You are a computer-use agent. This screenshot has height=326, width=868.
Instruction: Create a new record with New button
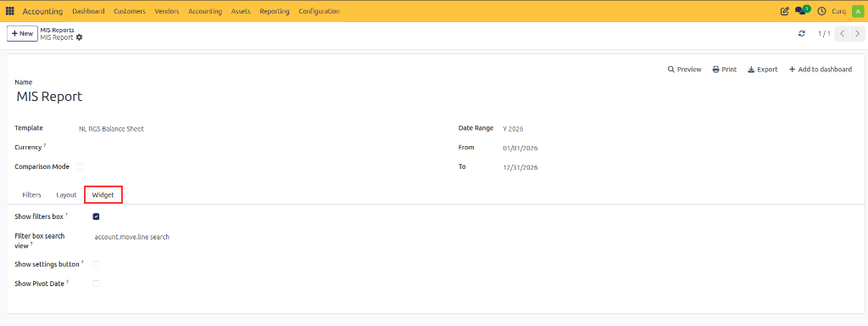point(22,33)
